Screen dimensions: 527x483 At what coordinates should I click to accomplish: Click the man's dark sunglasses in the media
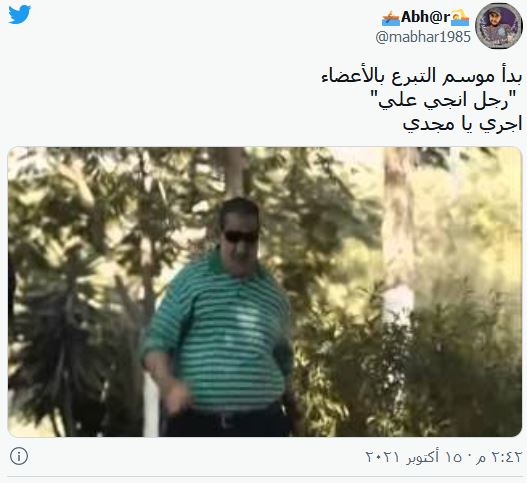click(x=241, y=237)
